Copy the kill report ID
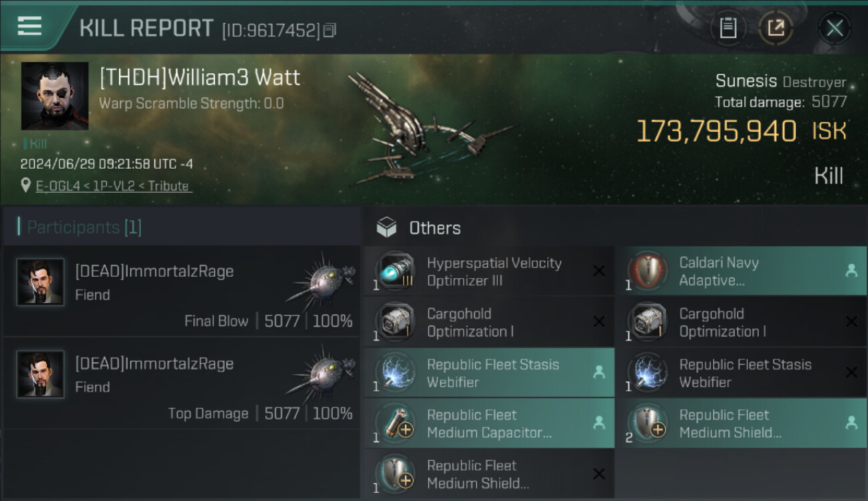 tap(329, 30)
